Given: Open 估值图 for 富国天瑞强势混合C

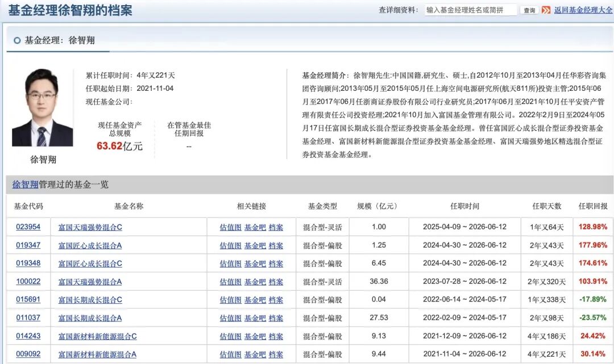Looking at the screenshot, I should coord(230,227).
